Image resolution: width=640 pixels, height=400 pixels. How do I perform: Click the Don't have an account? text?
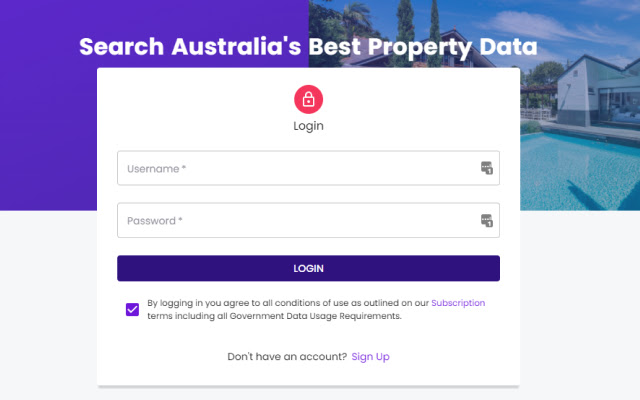[287, 356]
